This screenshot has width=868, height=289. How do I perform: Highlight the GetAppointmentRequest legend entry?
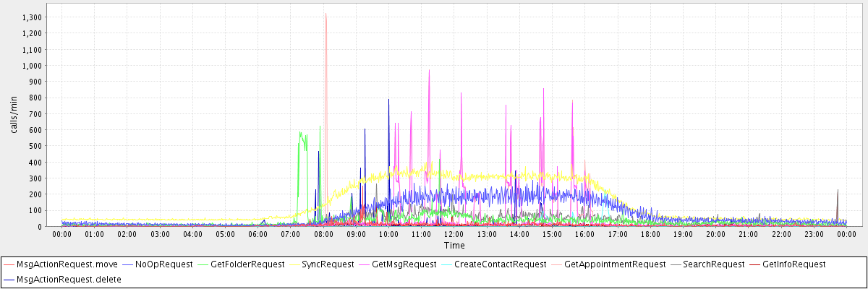click(615, 264)
